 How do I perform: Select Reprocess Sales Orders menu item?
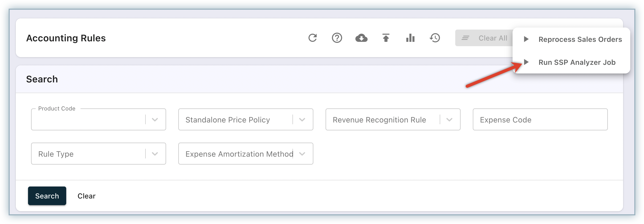click(580, 39)
